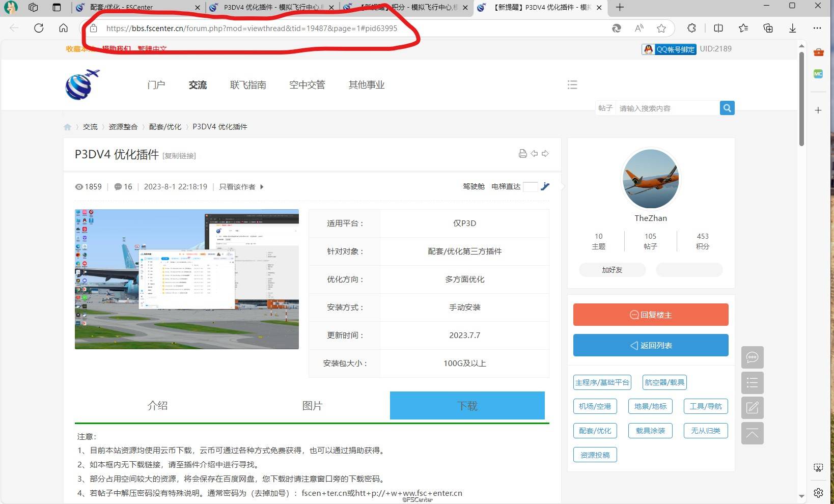This screenshot has width=834, height=504.
Task: Expand 只看该作者 arrow option
Action: point(262,187)
